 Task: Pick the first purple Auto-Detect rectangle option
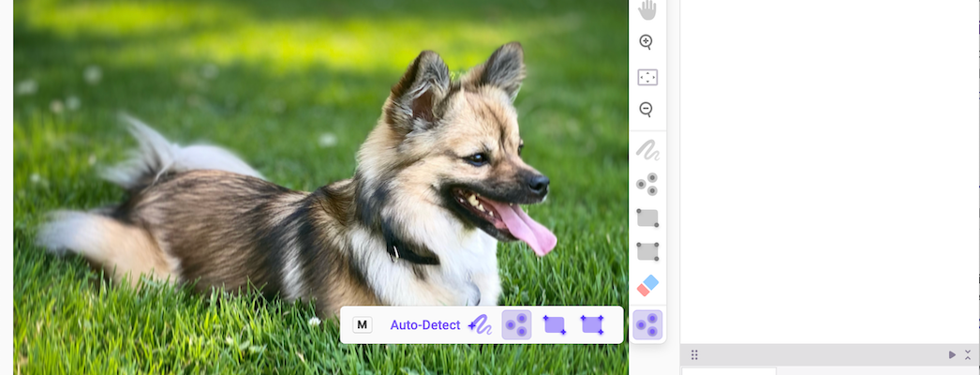(555, 325)
